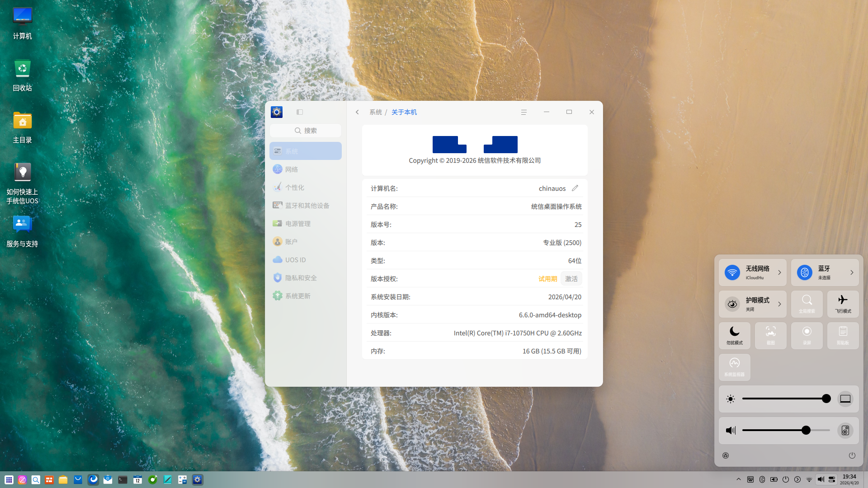Toggle eye protection mode icon
Screen dimensions: 868x488
[732, 304]
